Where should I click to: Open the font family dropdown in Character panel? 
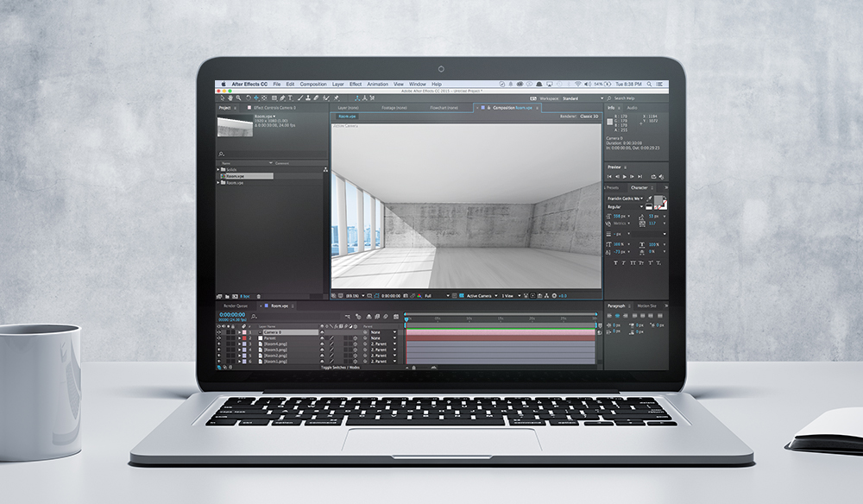pos(642,198)
